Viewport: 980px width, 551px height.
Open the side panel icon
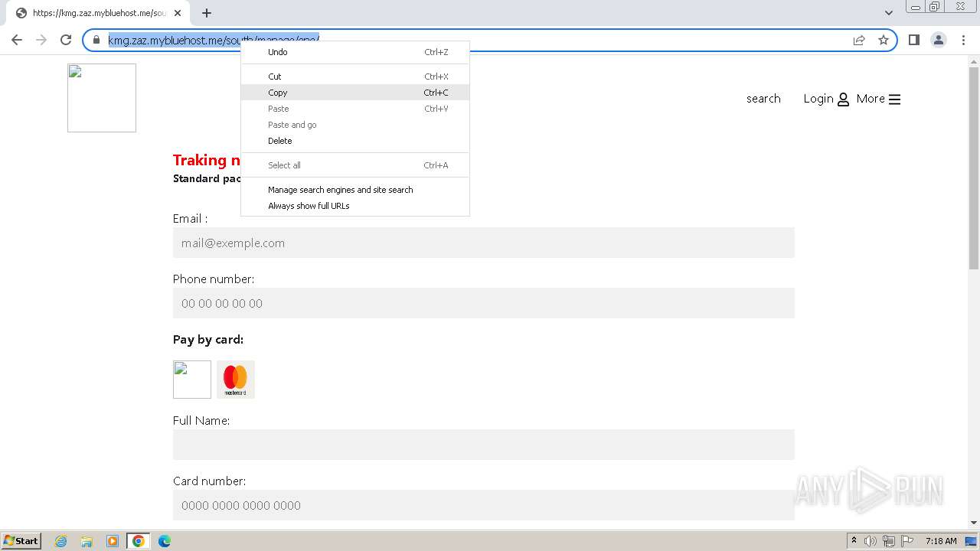tap(914, 40)
